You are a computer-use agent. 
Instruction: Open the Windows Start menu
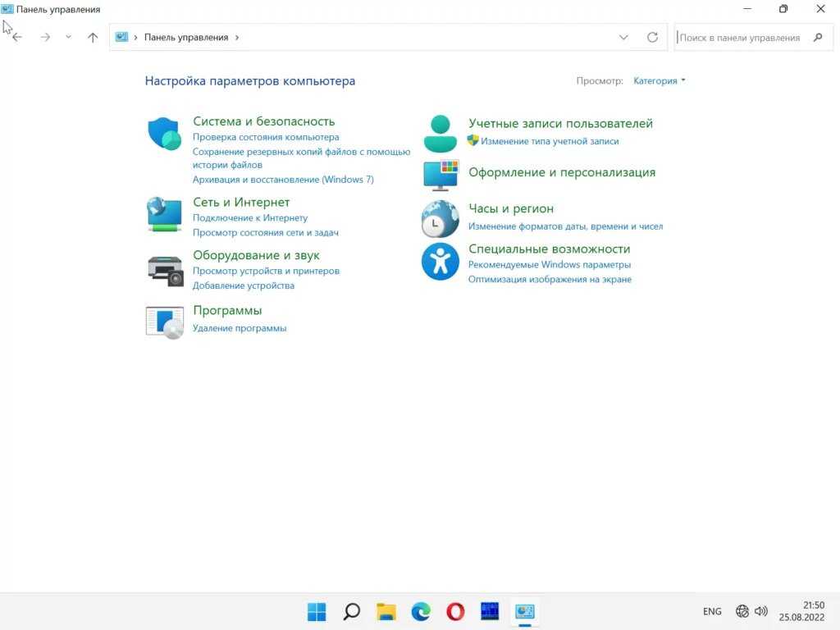click(x=317, y=611)
